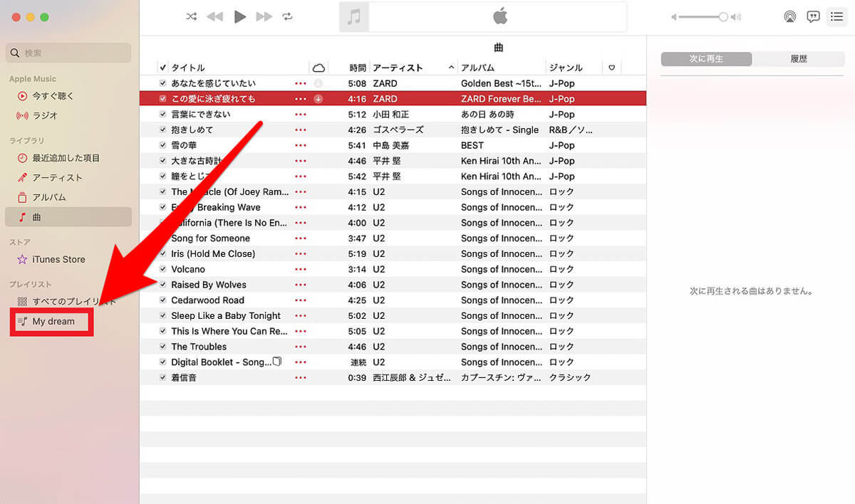Open more options for Sleep Like a Baby Tonight
The width and height of the screenshot is (855, 504).
(x=301, y=315)
